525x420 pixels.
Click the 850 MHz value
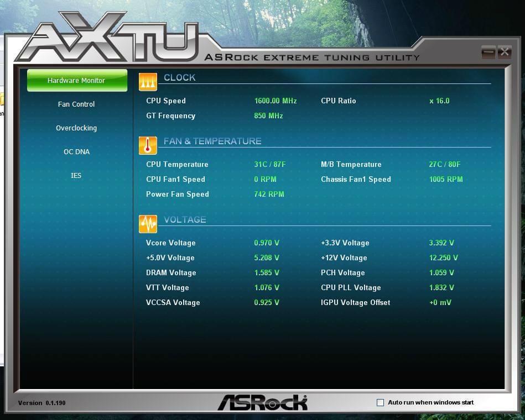click(x=268, y=116)
